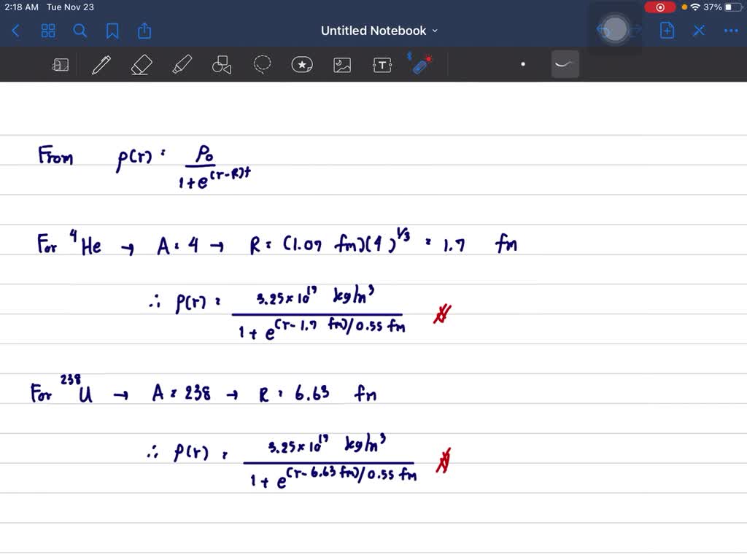Viewport: 747px width, 560px height.
Task: Add a new page to the notebook
Action: pos(667,31)
